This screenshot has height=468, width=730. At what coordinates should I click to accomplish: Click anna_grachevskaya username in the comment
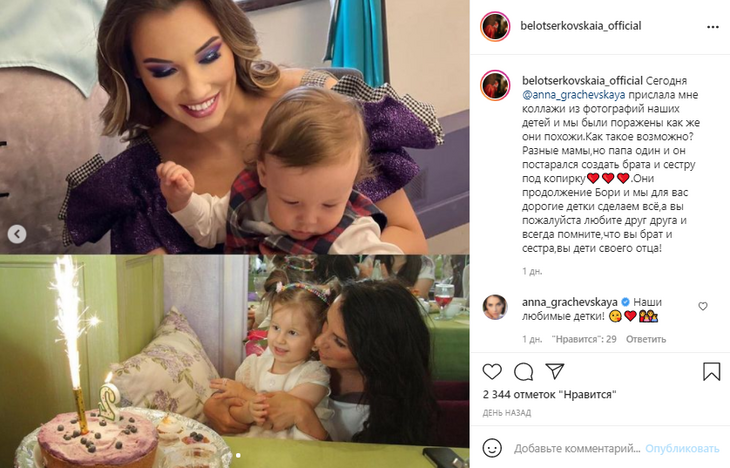click(569, 302)
